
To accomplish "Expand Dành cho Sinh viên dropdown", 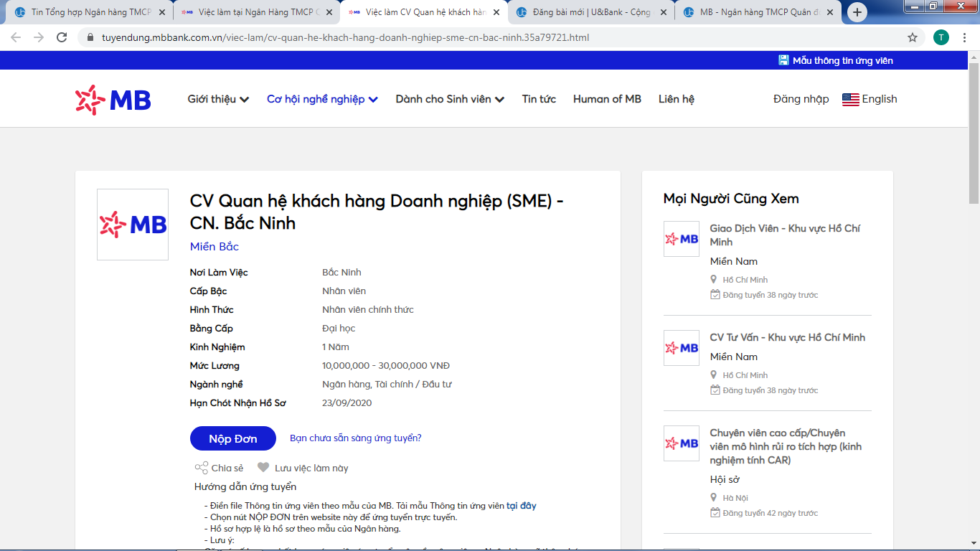I will pyautogui.click(x=450, y=99).
